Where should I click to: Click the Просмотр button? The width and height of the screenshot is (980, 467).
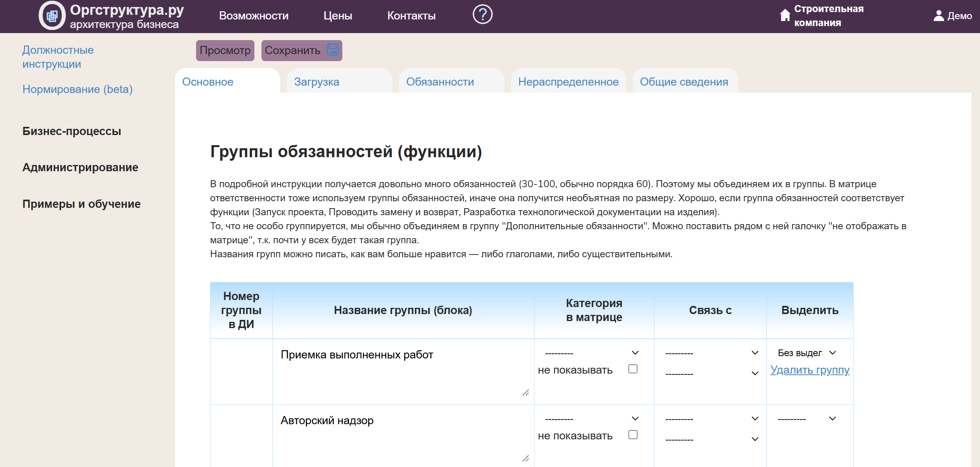point(225,50)
